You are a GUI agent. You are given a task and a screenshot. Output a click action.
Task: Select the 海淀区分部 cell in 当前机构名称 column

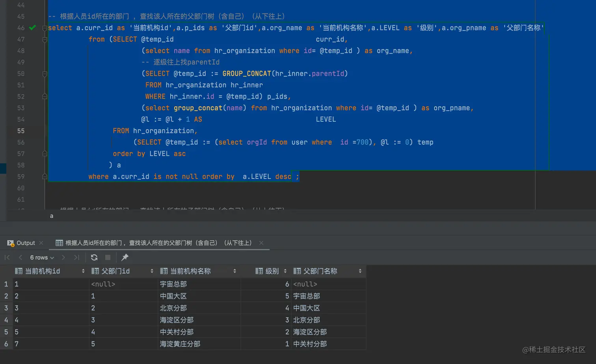pos(199,320)
